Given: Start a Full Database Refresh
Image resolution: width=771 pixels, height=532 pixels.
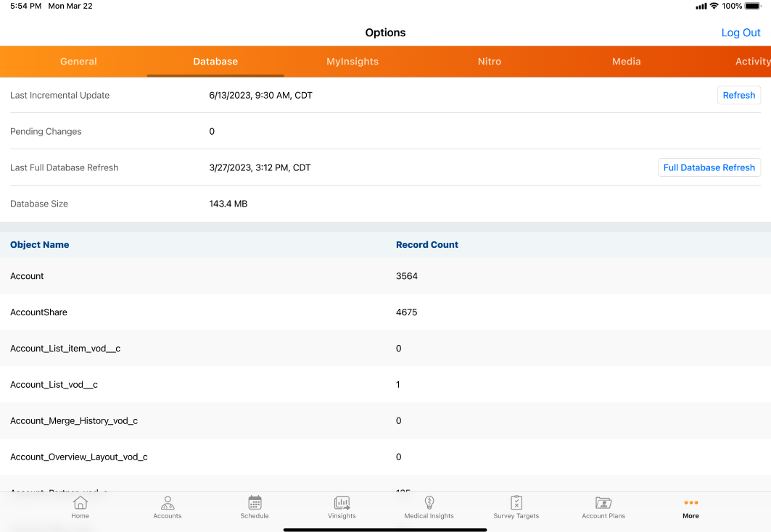Looking at the screenshot, I should click(709, 167).
